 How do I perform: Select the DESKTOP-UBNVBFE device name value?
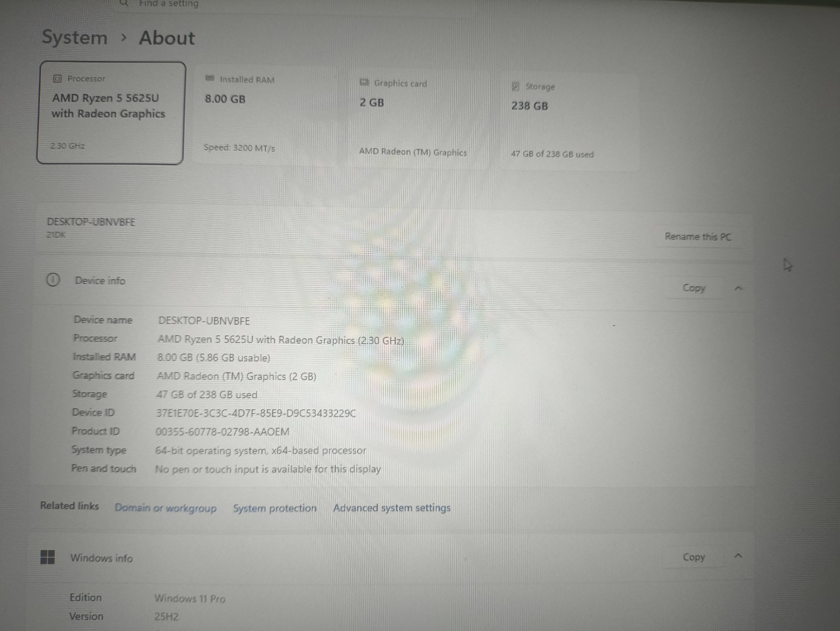204,320
